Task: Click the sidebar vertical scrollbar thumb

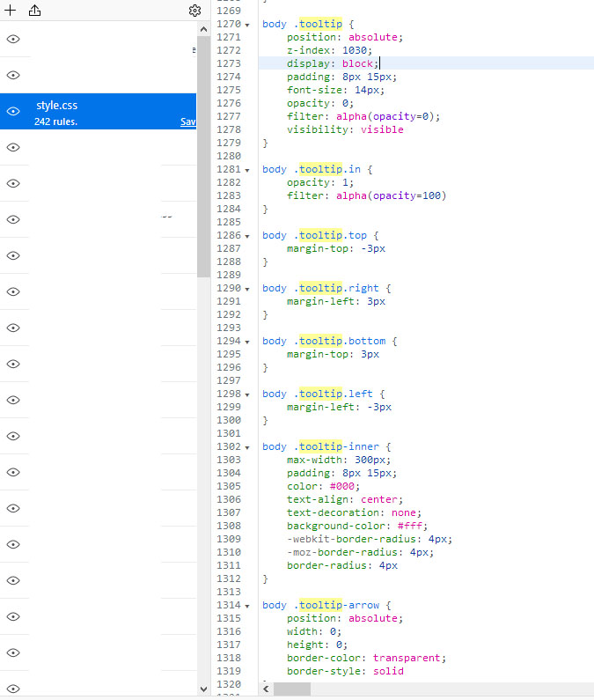Action: point(203,158)
